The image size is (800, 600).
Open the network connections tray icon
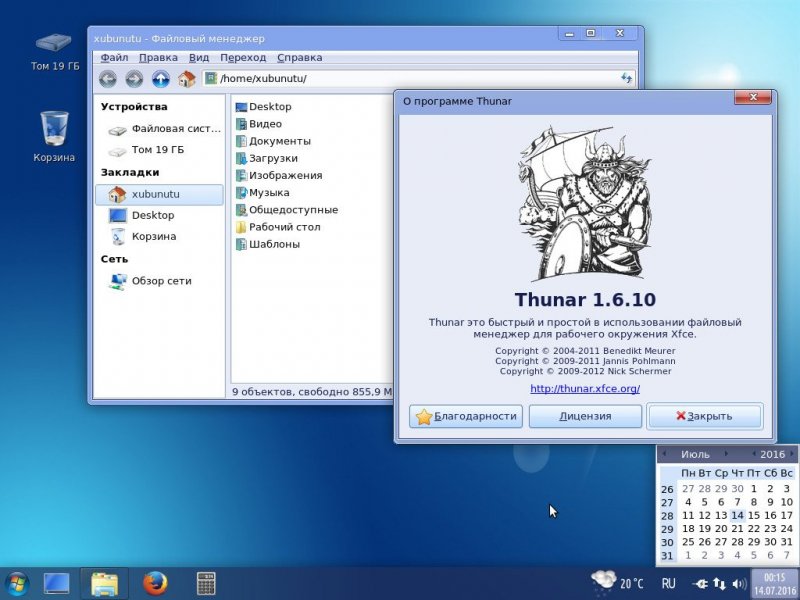click(x=719, y=583)
